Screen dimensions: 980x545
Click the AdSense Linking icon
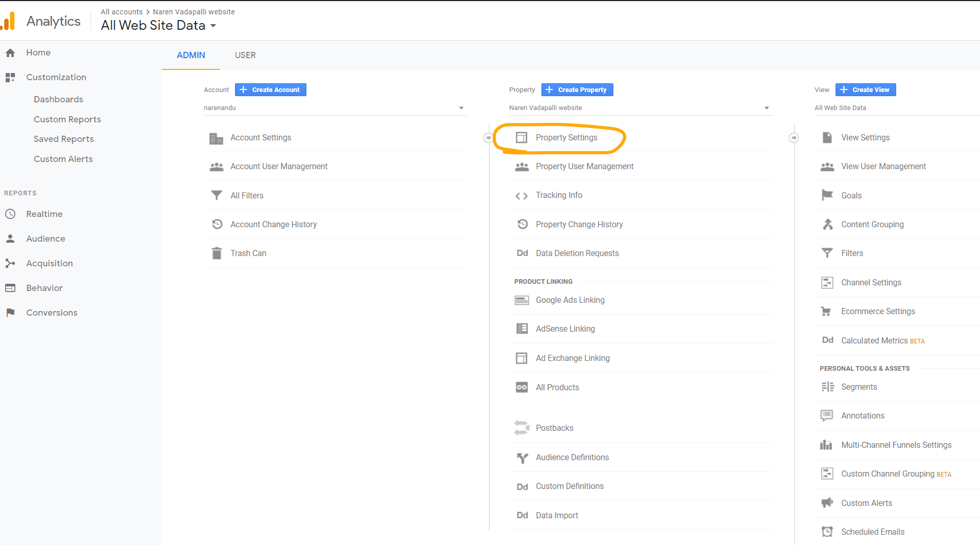pyautogui.click(x=522, y=329)
